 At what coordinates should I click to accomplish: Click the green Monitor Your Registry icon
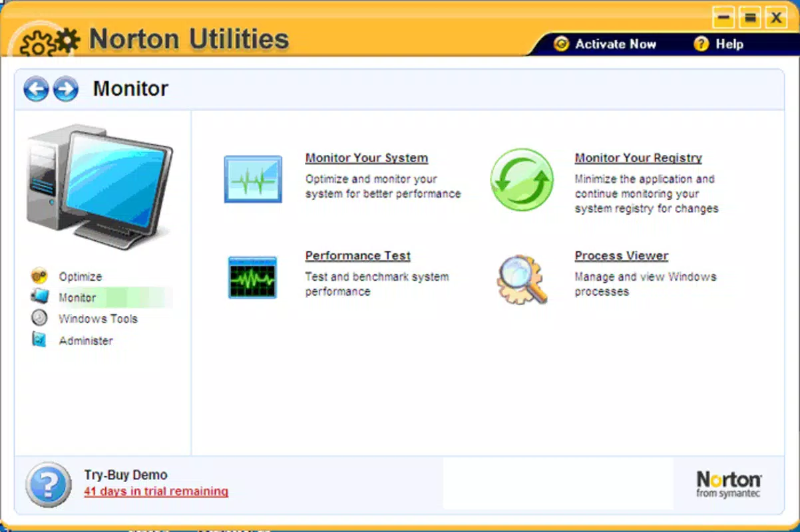coord(522,180)
